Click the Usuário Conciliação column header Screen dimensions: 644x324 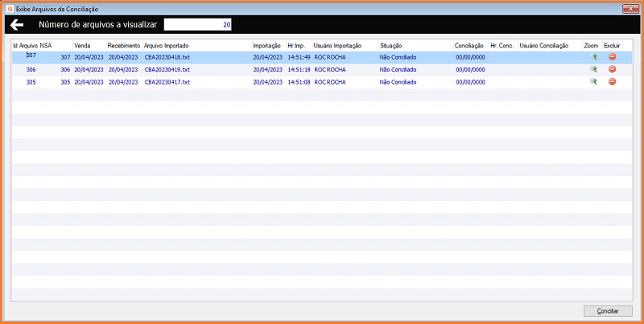point(551,46)
